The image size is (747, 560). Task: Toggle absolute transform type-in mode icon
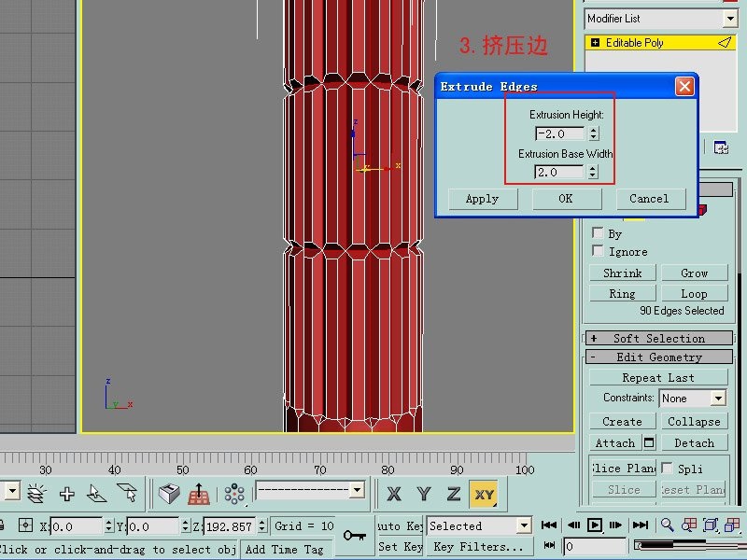pyautogui.click(x=25, y=525)
